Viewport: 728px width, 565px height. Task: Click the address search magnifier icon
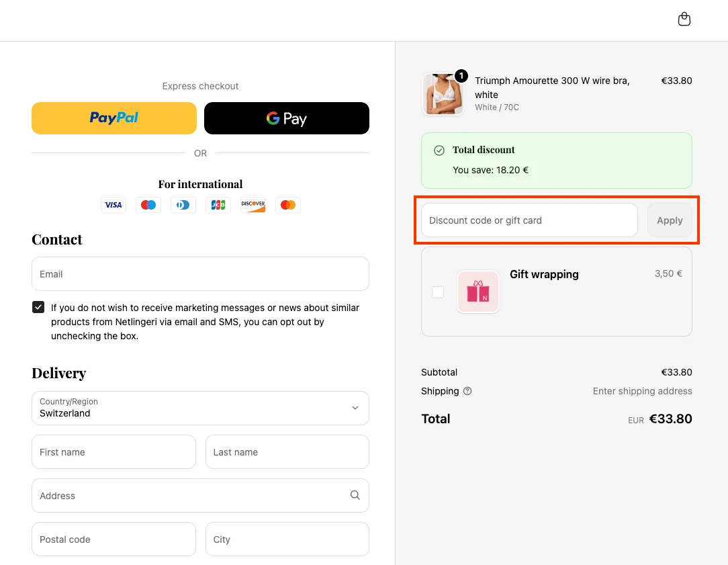click(355, 495)
